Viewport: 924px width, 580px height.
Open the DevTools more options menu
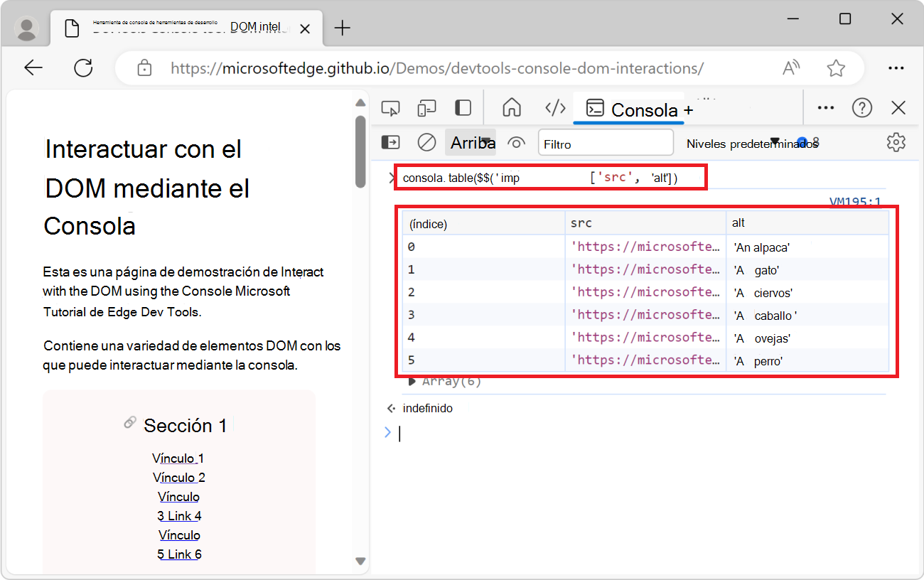tap(825, 107)
